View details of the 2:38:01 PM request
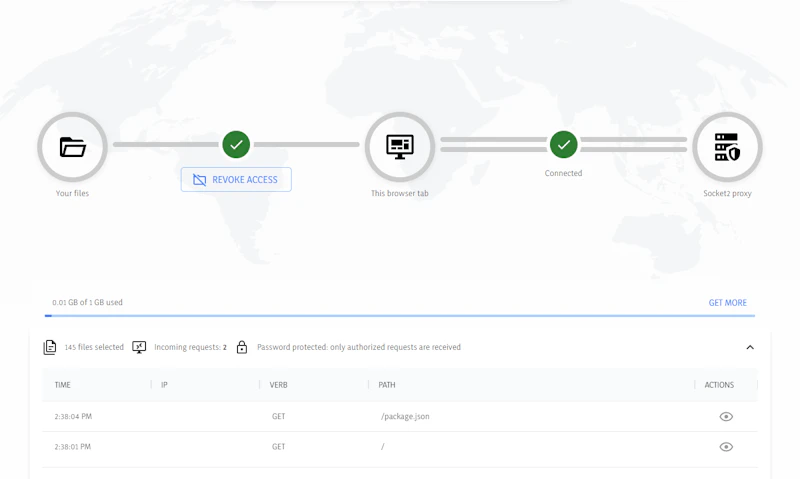The width and height of the screenshot is (800, 479). point(726,447)
